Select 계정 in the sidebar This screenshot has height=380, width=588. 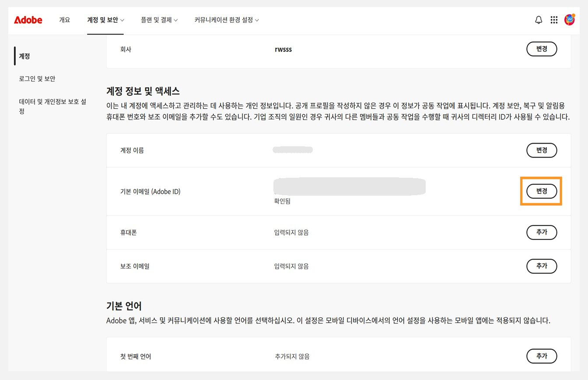tap(25, 56)
